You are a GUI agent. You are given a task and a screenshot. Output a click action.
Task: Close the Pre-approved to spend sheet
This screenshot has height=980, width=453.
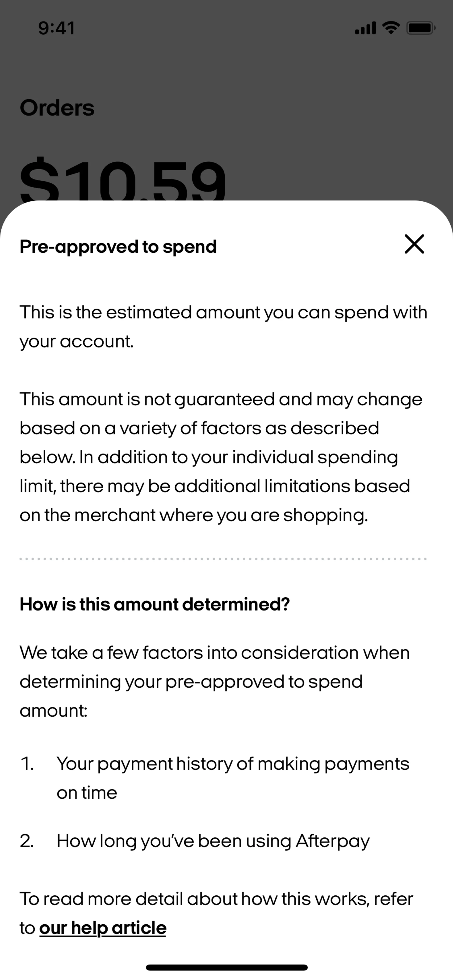coord(414,244)
